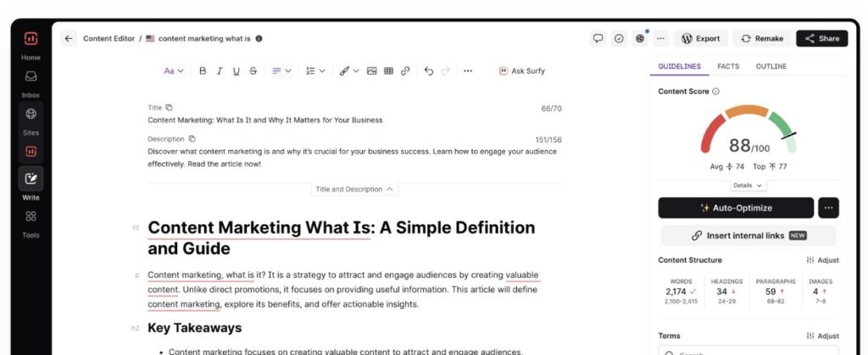Switch to the GUIDELINES tab
868x355 pixels.
tap(679, 66)
